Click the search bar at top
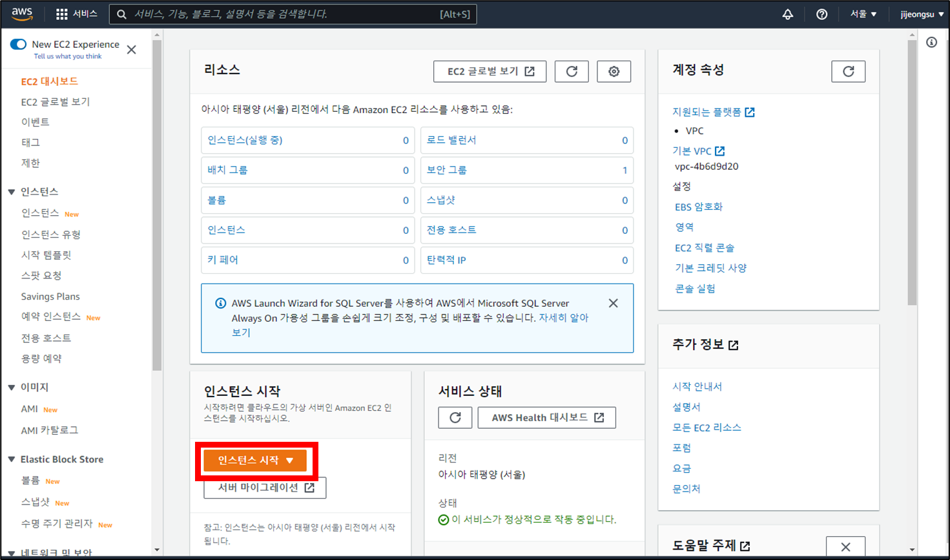The image size is (950, 560). 293,14
